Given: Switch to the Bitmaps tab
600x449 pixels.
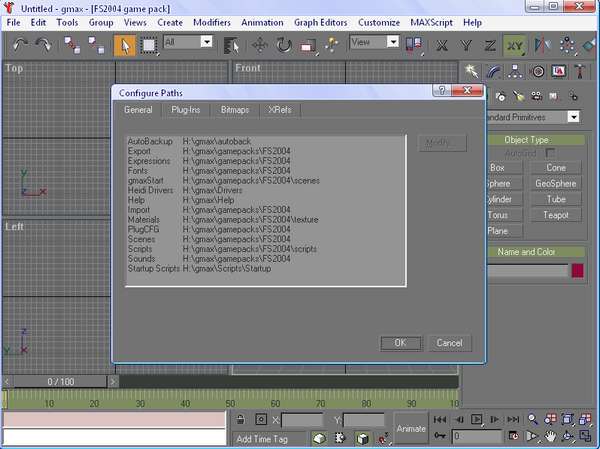Looking at the screenshot, I should click(x=235, y=109).
